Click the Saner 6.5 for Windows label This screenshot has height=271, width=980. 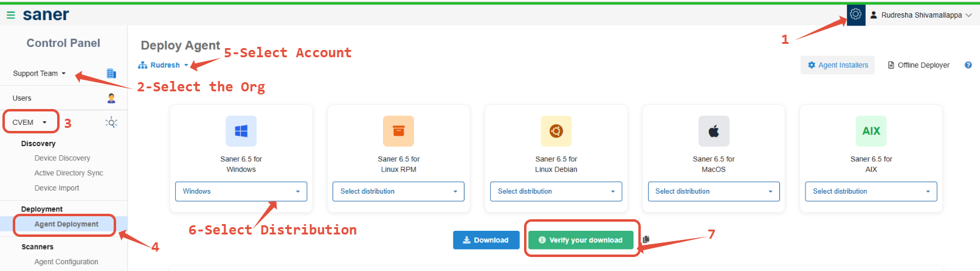click(241, 164)
